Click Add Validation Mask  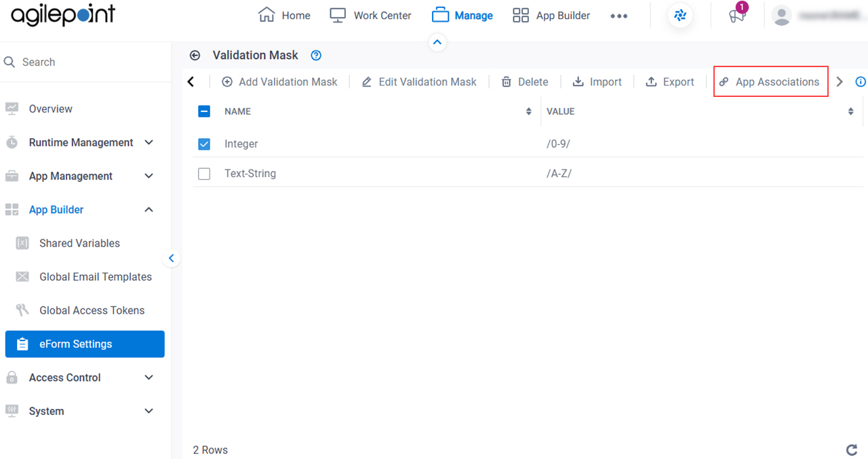point(280,82)
